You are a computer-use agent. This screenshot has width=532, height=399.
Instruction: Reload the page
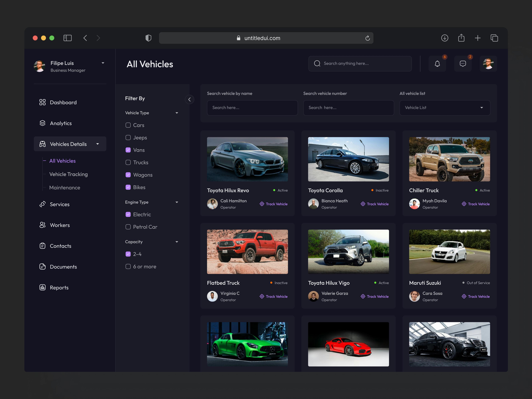[x=368, y=38]
